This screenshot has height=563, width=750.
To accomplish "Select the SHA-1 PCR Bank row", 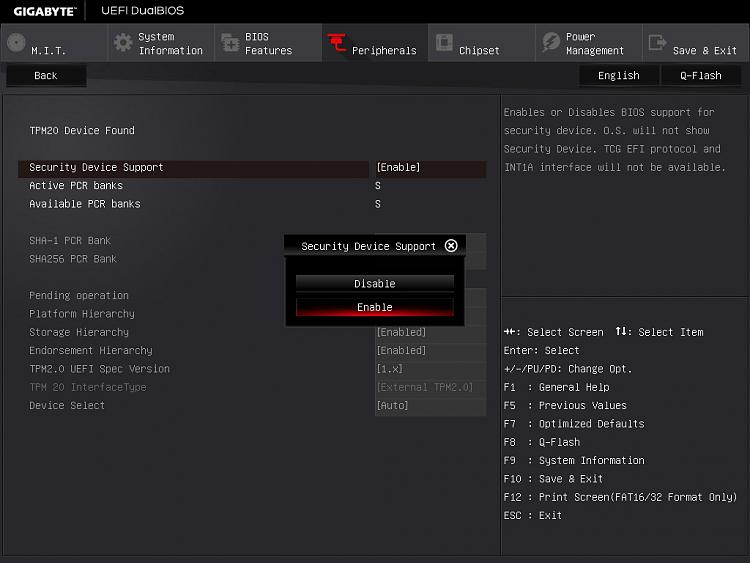I will click(252, 241).
